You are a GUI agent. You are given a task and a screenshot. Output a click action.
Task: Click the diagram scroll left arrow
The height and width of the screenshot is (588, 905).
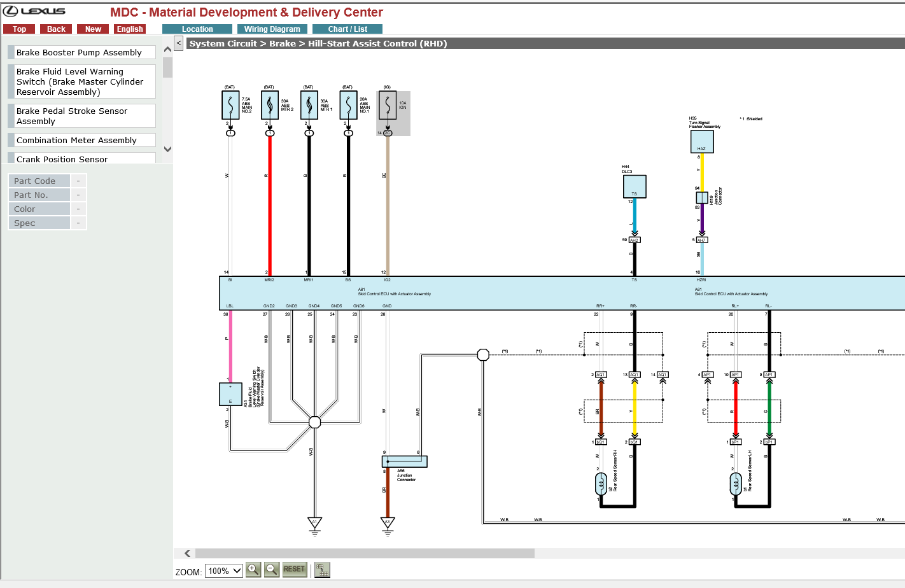187,554
